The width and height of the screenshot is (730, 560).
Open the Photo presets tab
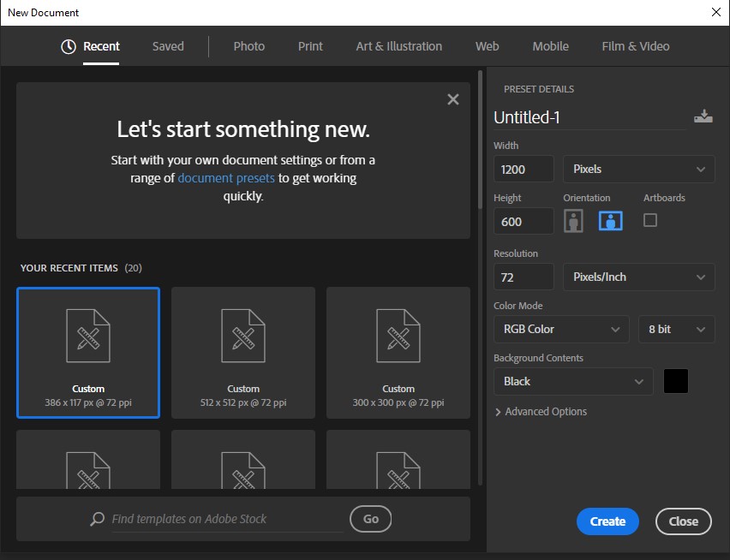pos(249,46)
